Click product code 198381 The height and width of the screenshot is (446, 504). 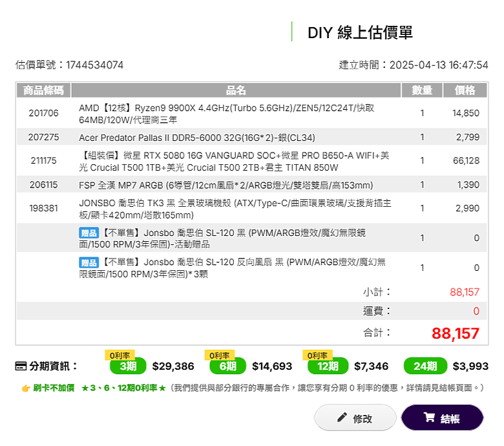pyautogui.click(x=43, y=208)
